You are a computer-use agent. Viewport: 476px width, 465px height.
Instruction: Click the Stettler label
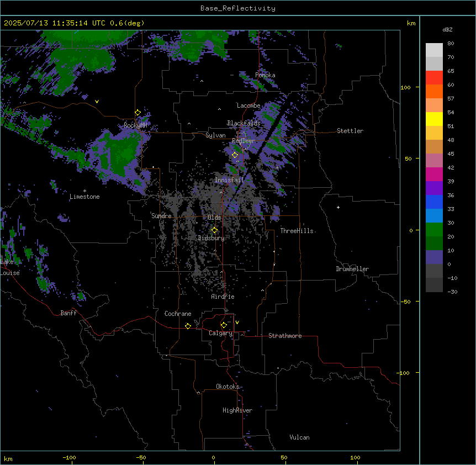350,131
